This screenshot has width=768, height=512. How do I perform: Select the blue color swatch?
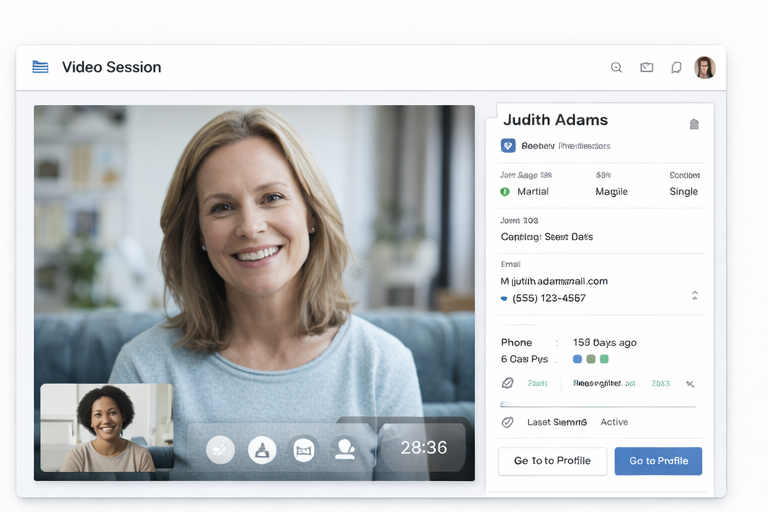[x=577, y=359]
